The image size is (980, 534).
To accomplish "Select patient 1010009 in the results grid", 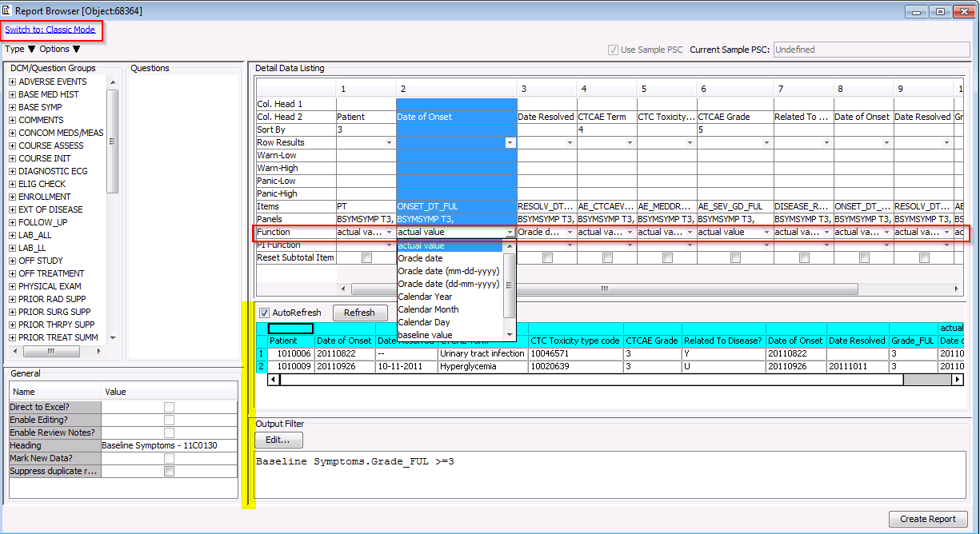I will (292, 366).
